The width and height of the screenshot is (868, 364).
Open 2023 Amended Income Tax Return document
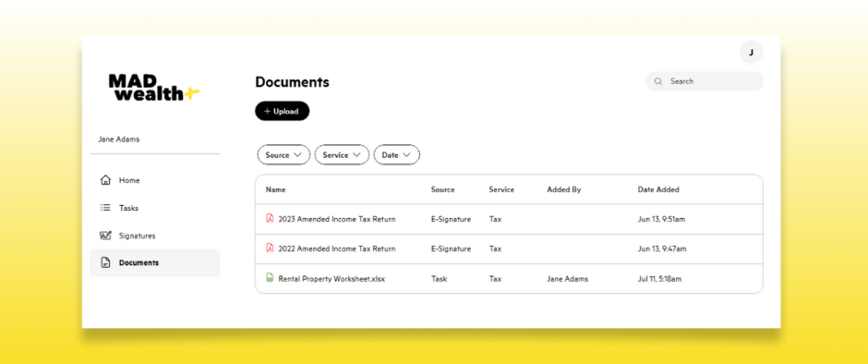pos(337,219)
